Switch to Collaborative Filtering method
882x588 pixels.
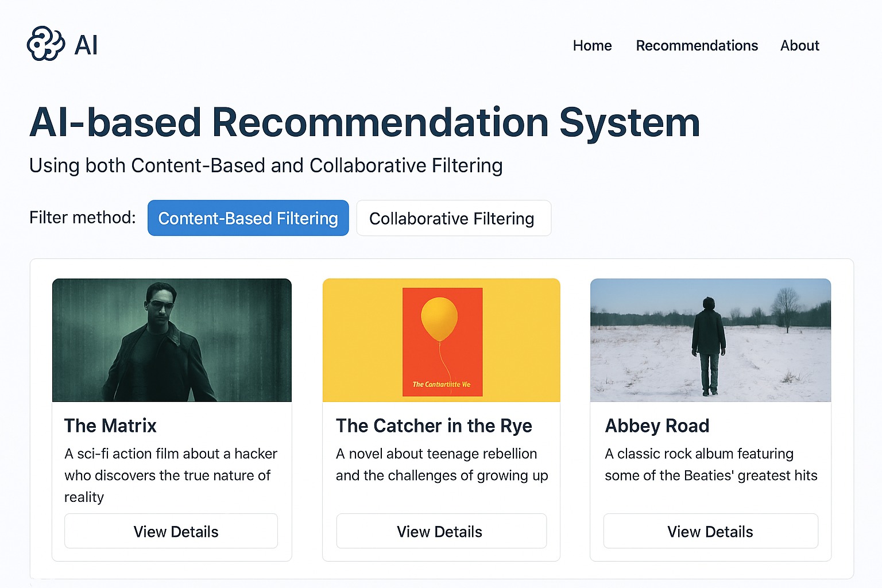click(454, 218)
